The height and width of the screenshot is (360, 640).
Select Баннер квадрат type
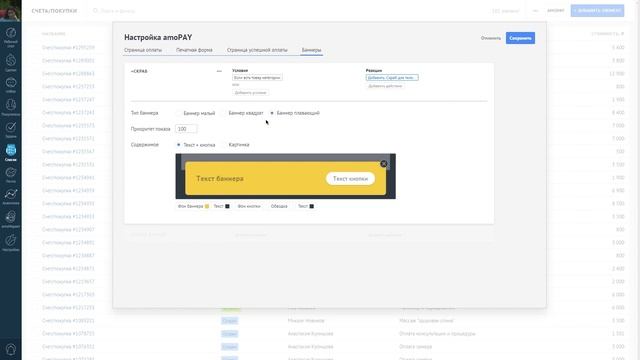pyautogui.click(x=242, y=113)
